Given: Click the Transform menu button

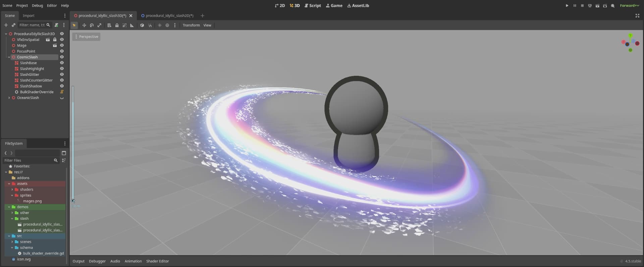Looking at the screenshot, I should [x=191, y=25].
